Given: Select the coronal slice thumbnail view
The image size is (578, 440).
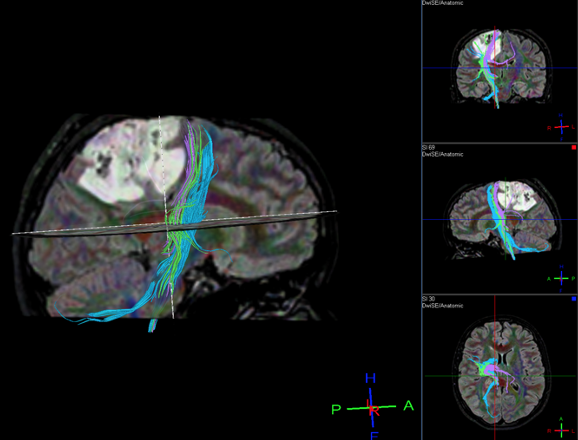Looking at the screenshot, I should [499, 71].
